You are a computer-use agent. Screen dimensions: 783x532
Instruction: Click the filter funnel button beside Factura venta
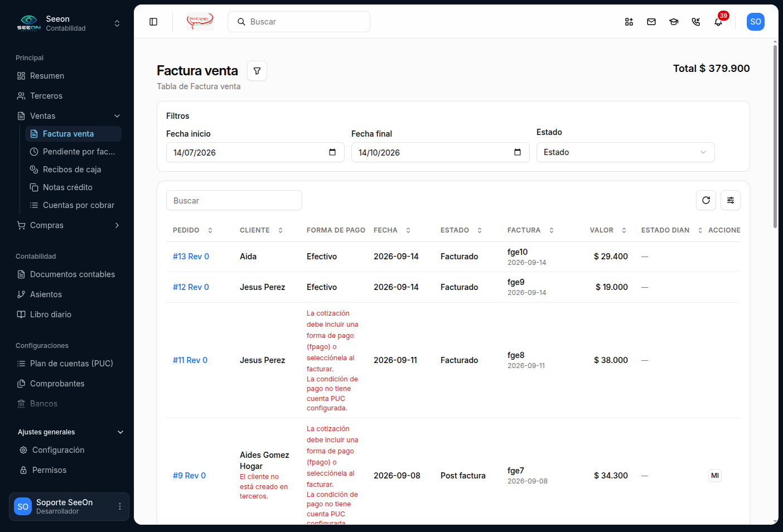(257, 71)
